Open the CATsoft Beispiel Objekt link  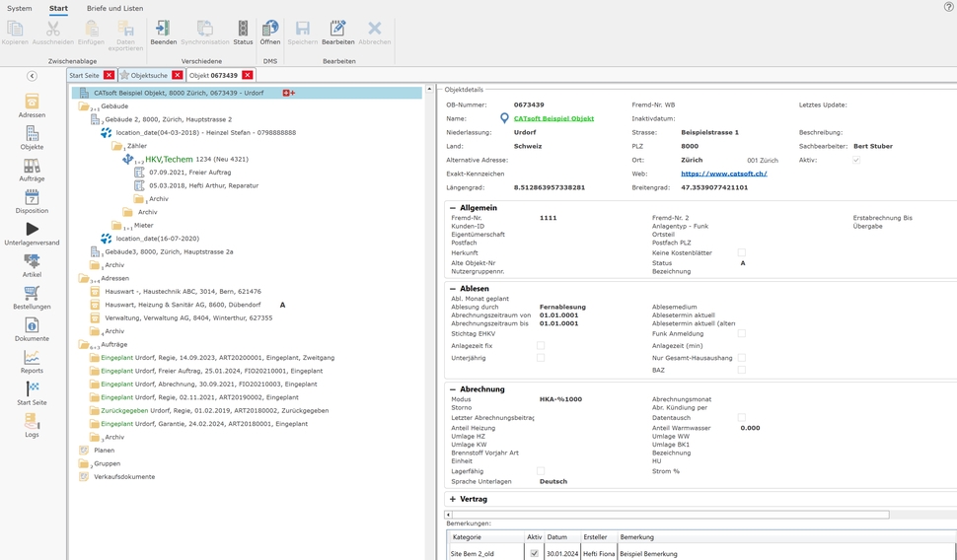[x=553, y=118]
